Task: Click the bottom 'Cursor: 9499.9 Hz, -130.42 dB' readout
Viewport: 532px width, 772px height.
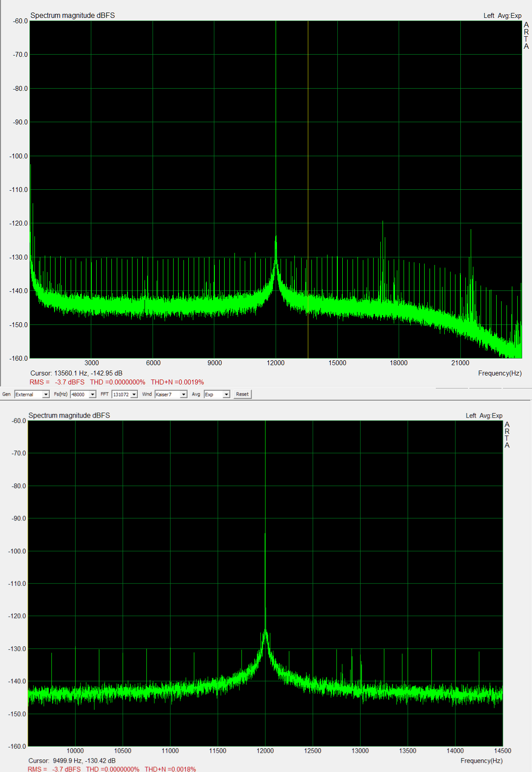Action: pyautogui.click(x=72, y=761)
